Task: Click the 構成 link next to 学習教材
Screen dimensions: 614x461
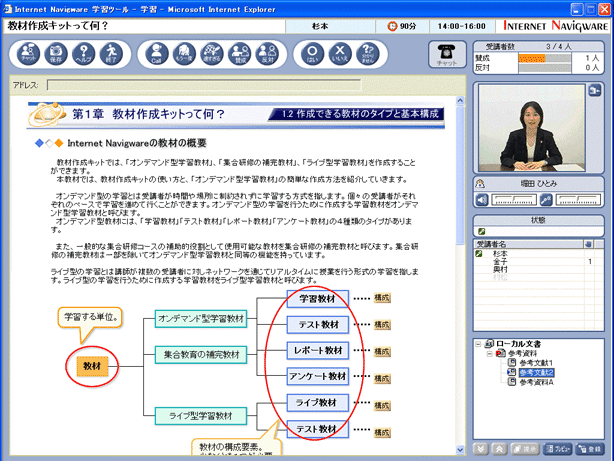Action: 382,298
